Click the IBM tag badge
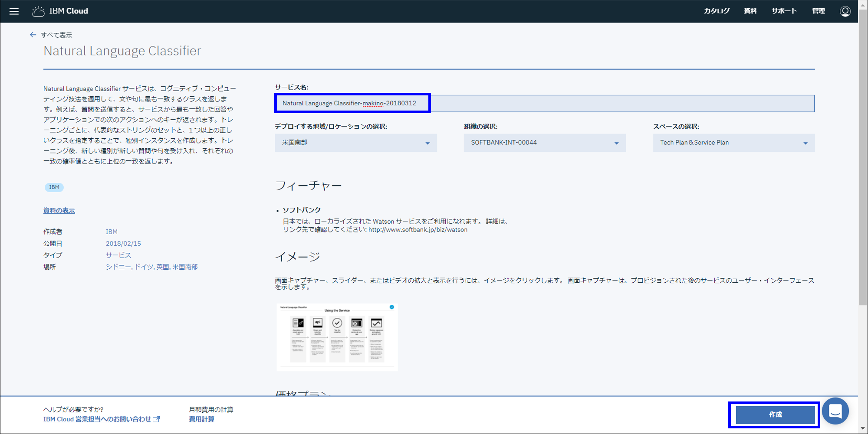The height and width of the screenshot is (434, 868). coord(54,187)
